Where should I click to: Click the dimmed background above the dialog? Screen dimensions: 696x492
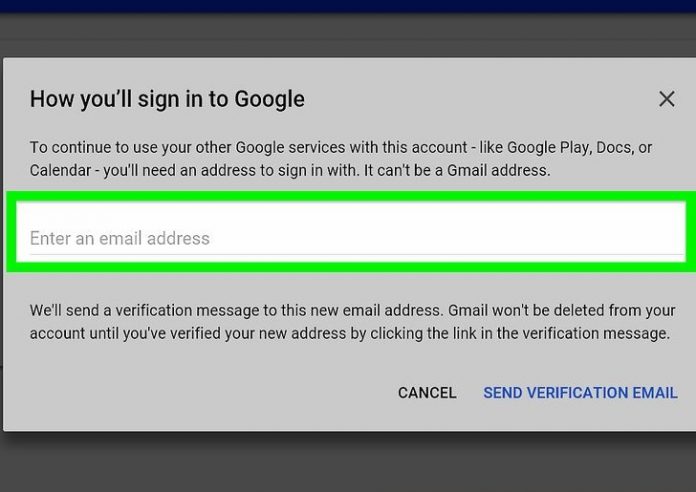coord(348,35)
